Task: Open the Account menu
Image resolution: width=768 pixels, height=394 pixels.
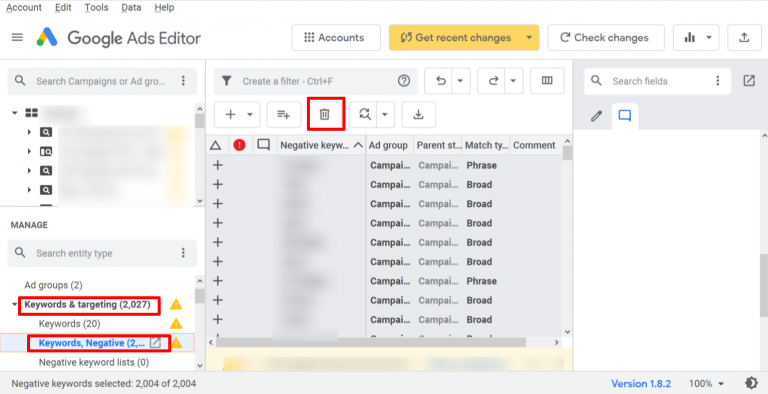Action: point(24,7)
